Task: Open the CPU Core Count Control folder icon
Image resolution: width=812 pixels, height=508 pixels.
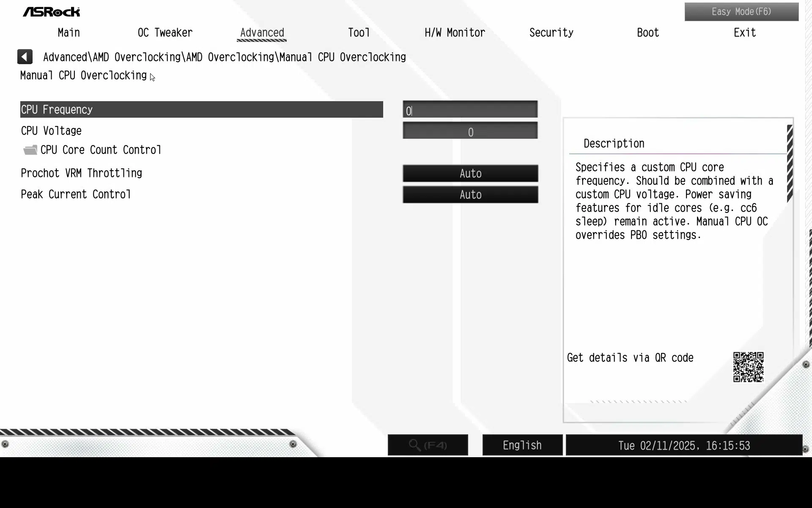Action: pos(30,150)
